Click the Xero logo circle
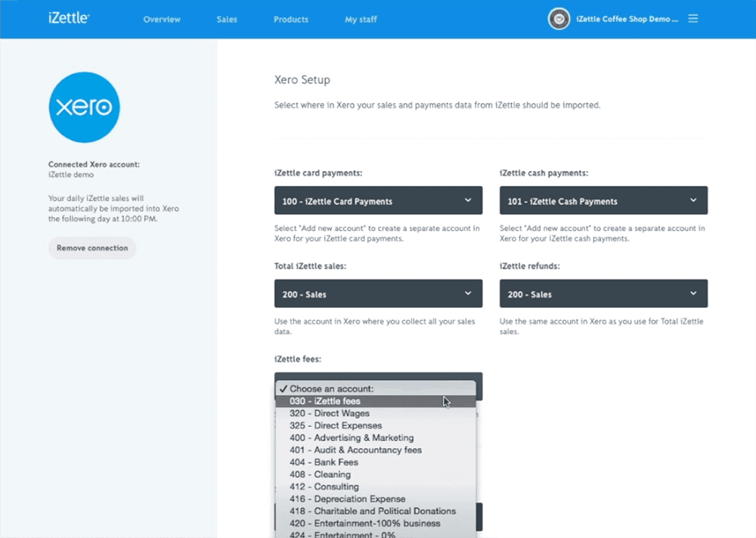This screenshot has height=538, width=756. 85,107
